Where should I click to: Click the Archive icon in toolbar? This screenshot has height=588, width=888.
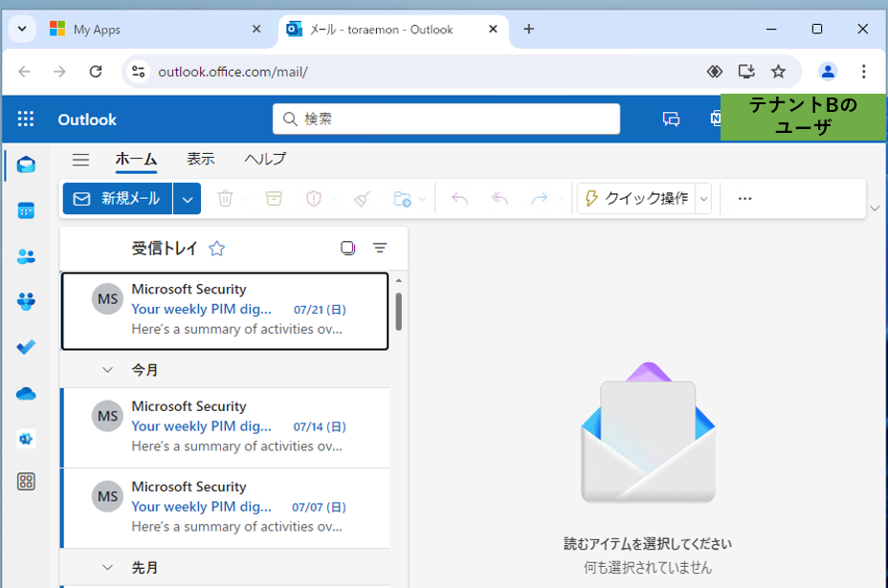tap(274, 199)
